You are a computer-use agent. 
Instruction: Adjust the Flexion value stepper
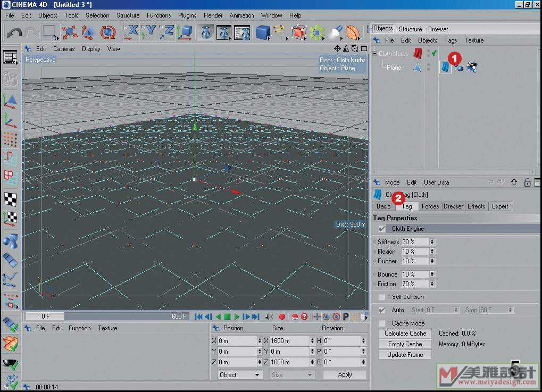432,251
